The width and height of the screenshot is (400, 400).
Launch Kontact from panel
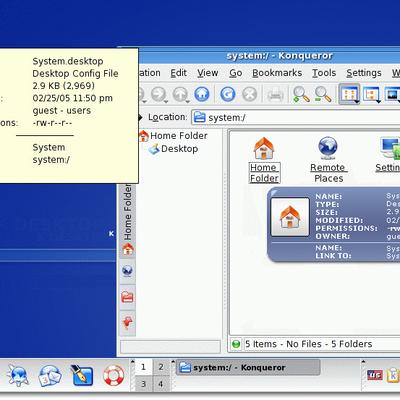click(x=50, y=376)
